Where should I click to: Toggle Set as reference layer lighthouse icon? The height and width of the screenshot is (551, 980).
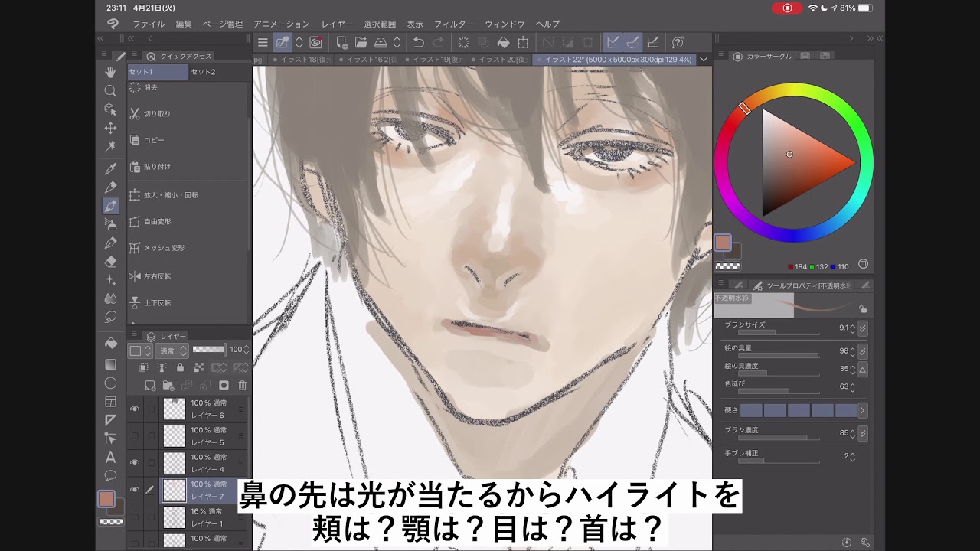tap(162, 368)
